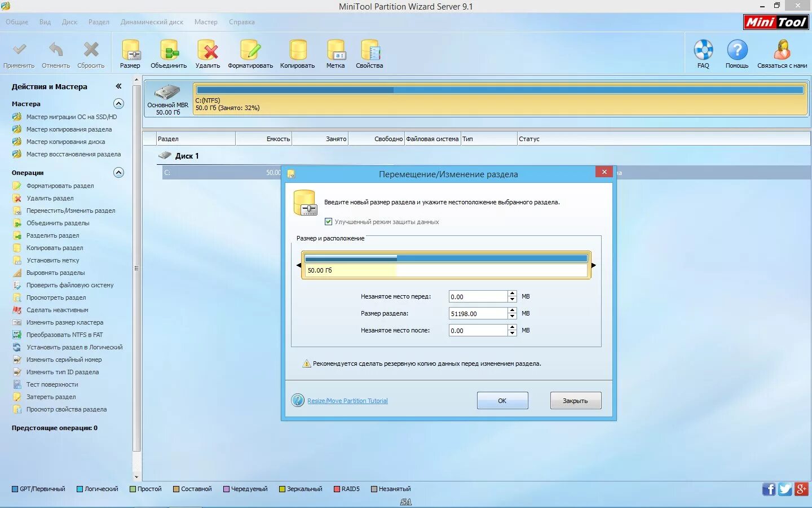Open Свойства (Properties) from toolbar
812x508 pixels.
(369, 55)
